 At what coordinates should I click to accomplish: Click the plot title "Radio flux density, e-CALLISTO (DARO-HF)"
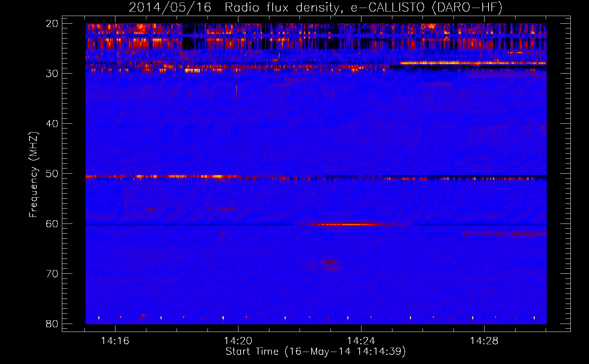(x=363, y=8)
